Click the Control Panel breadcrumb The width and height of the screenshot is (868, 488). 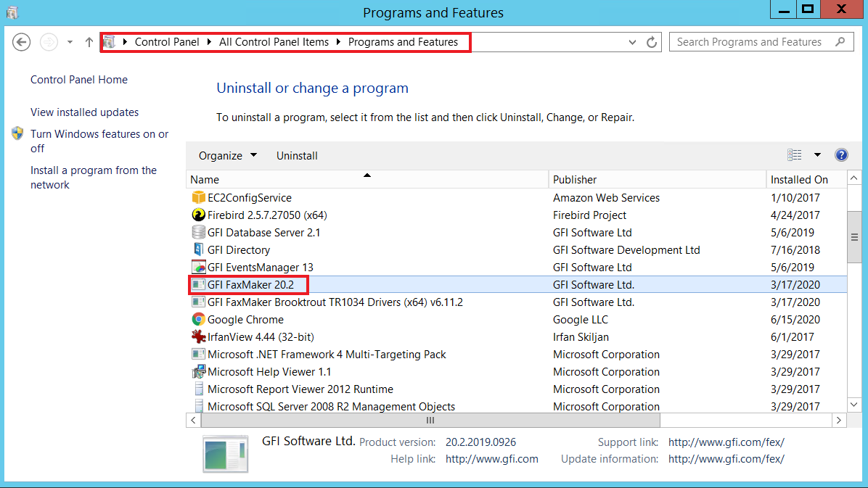click(x=167, y=42)
